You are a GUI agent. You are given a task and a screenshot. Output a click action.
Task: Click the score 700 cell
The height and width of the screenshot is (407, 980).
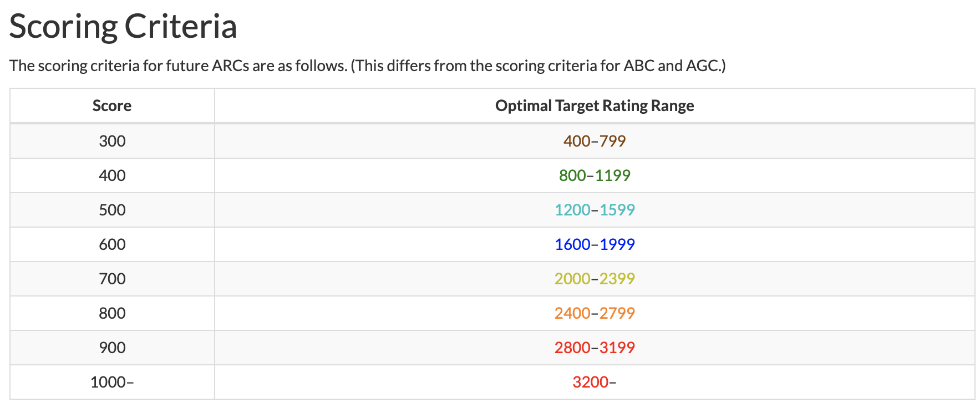112,279
